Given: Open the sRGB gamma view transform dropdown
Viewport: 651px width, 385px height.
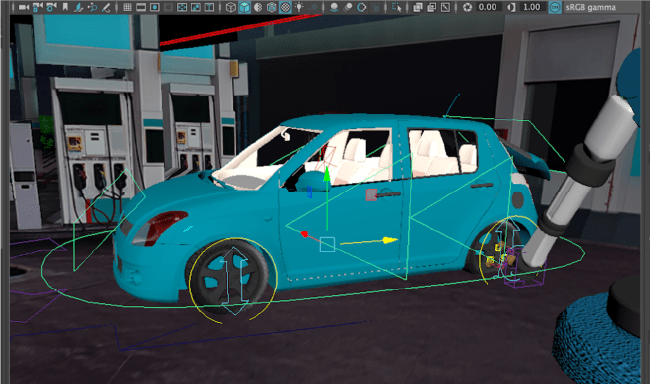Looking at the screenshot, I should (x=590, y=7).
